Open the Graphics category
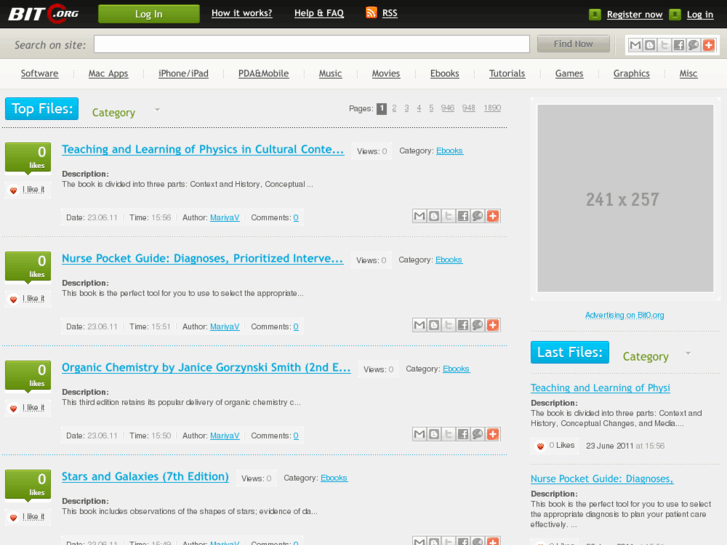The image size is (727, 545). click(x=631, y=73)
